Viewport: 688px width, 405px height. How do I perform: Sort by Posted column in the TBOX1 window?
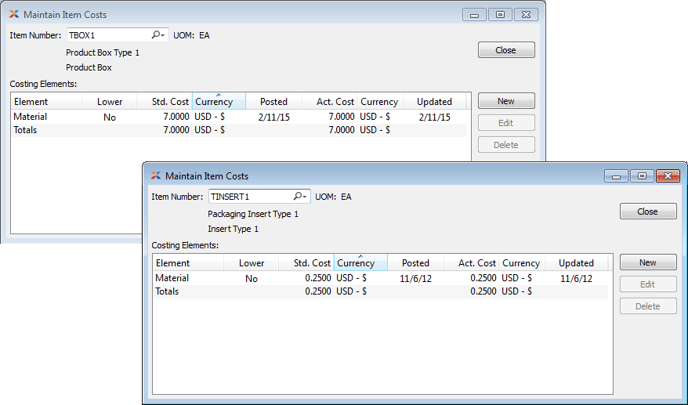pos(273,102)
